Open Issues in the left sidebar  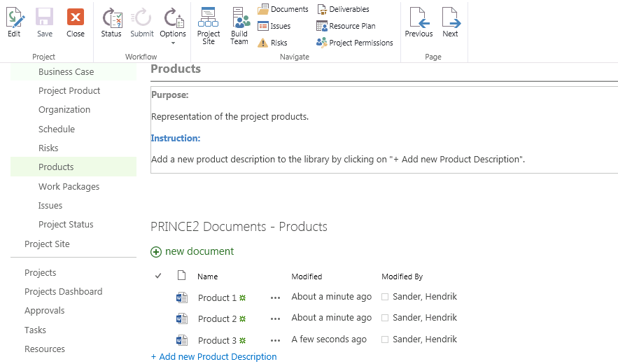[x=50, y=206]
